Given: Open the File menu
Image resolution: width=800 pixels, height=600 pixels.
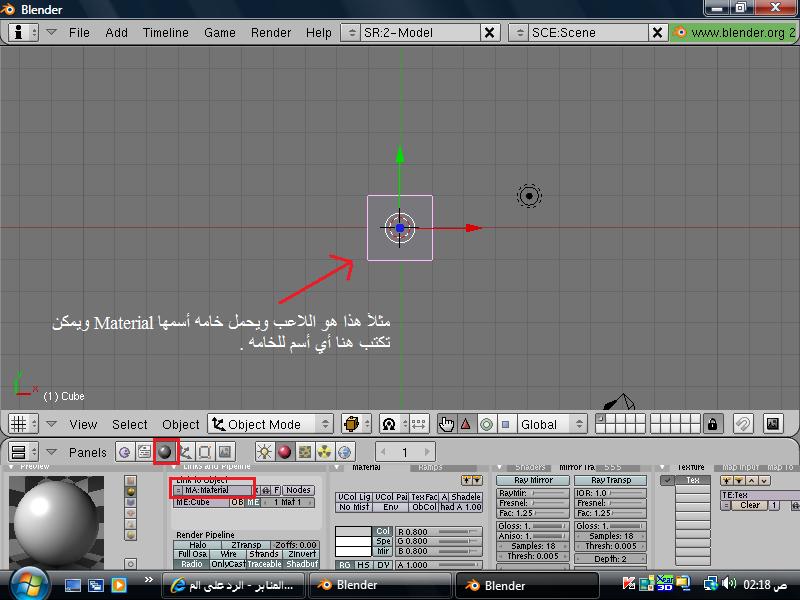Looking at the screenshot, I should (x=79, y=33).
